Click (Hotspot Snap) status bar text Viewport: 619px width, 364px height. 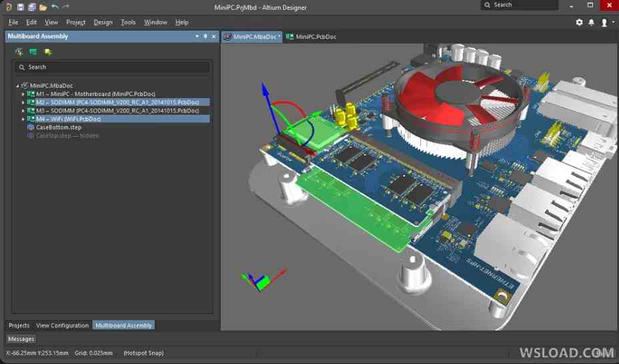(x=143, y=353)
